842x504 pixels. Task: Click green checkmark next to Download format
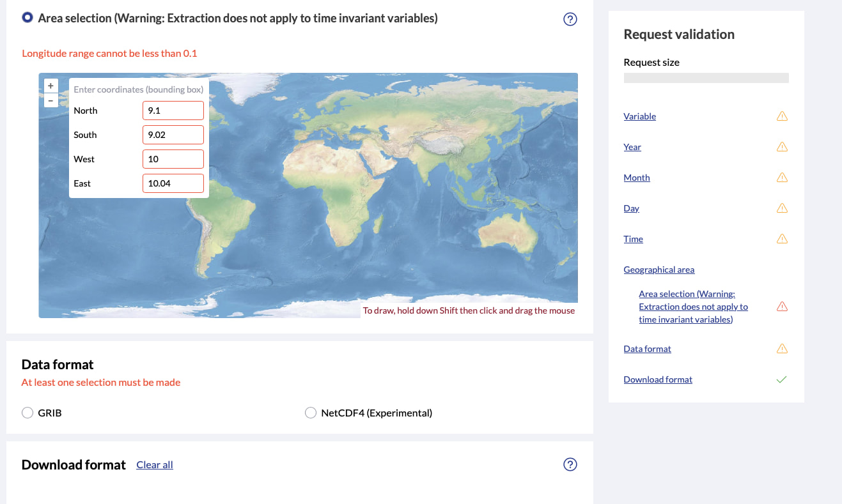tap(781, 379)
